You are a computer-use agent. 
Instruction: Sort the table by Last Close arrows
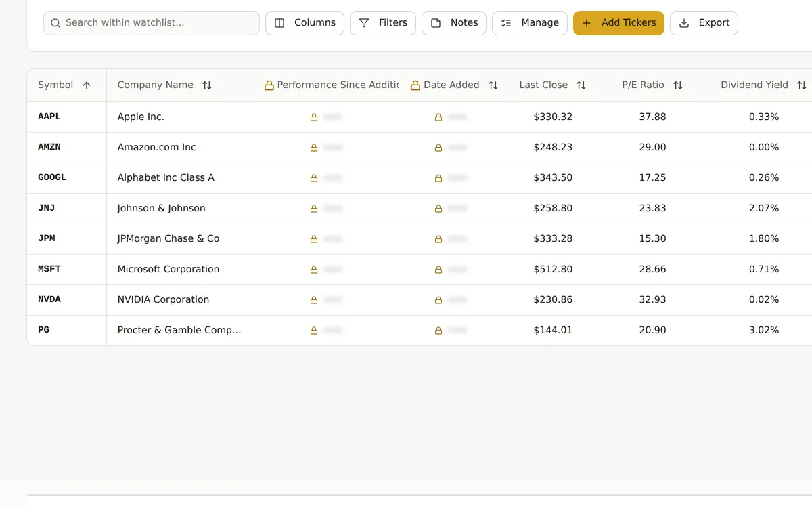click(x=581, y=85)
